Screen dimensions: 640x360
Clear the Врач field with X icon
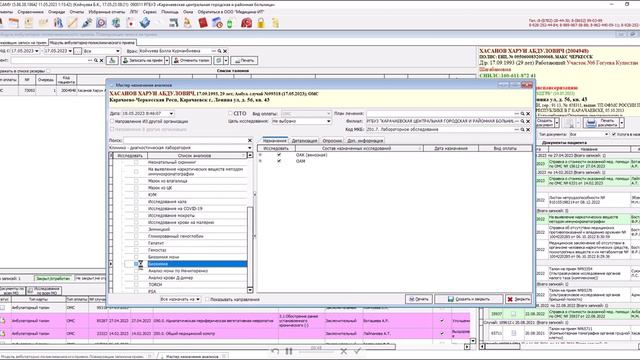click(225, 51)
